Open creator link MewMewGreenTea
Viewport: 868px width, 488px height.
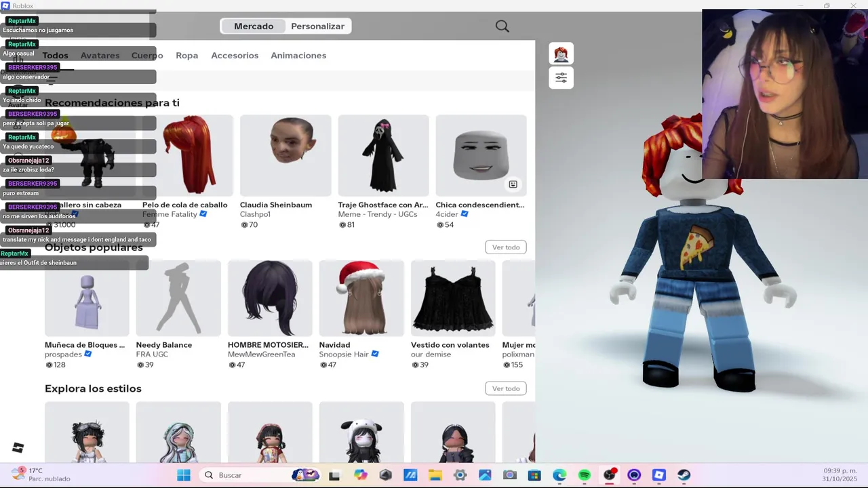point(261,354)
